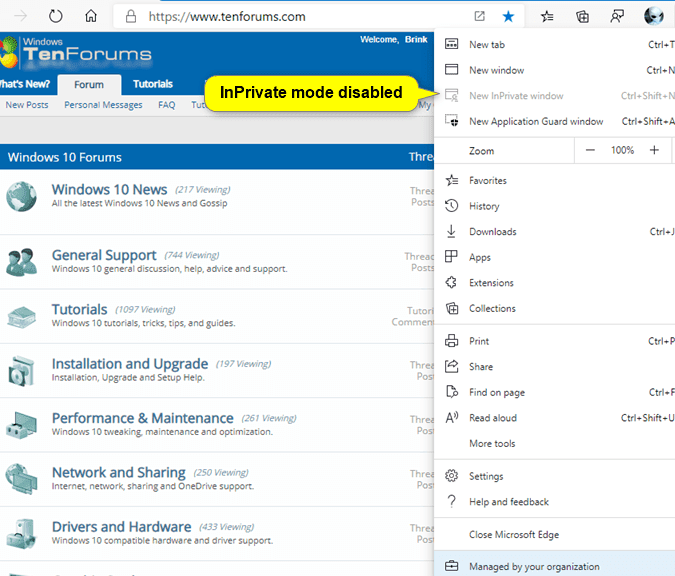Decrease zoom with the minus button

tap(590, 150)
